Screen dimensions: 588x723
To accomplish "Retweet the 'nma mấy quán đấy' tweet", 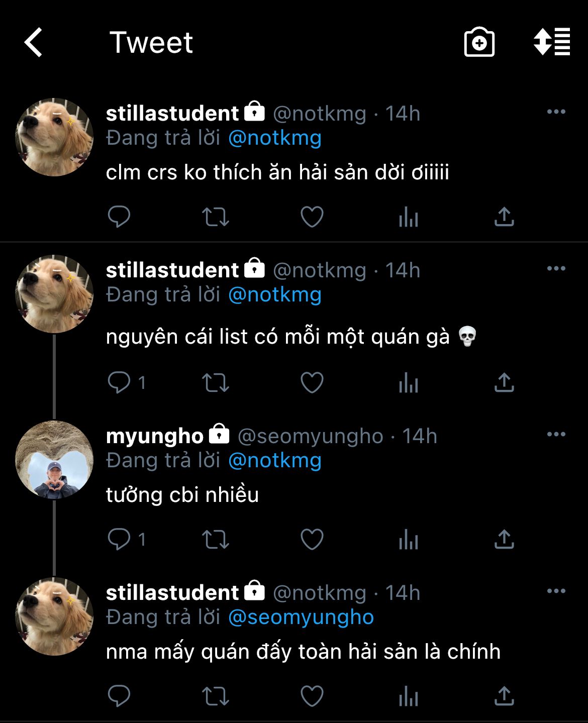I will click(216, 696).
